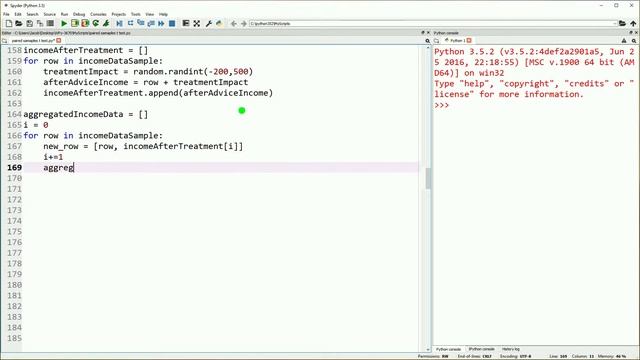The width and height of the screenshot is (640, 360).
Task: Open the Consoles menu
Action: (98, 14)
